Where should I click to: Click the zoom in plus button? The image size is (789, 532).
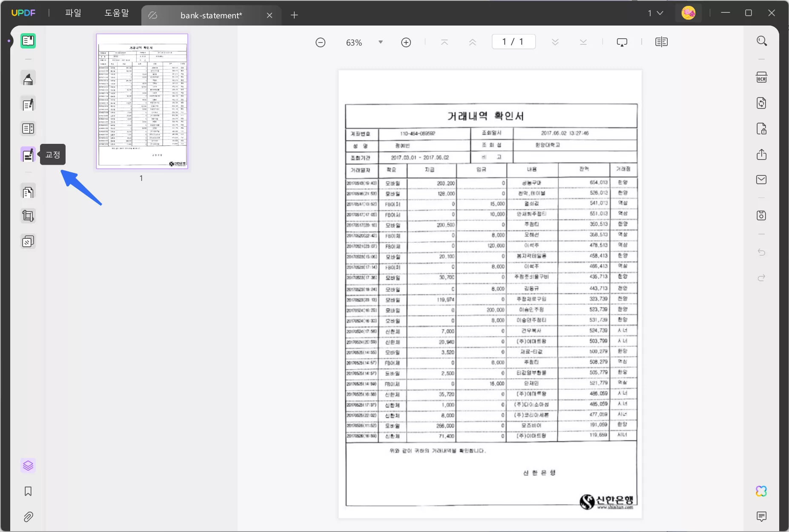pyautogui.click(x=406, y=42)
